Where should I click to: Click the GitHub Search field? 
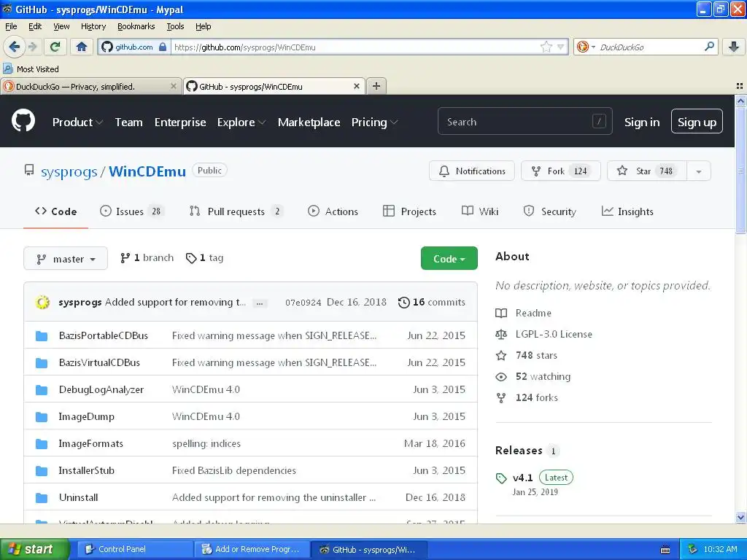pos(525,122)
